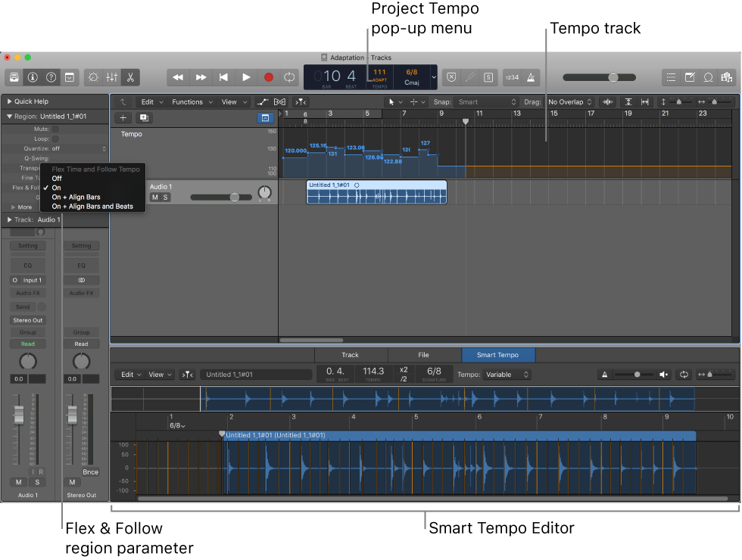Open Quick Help with the question mark icon

click(50, 76)
